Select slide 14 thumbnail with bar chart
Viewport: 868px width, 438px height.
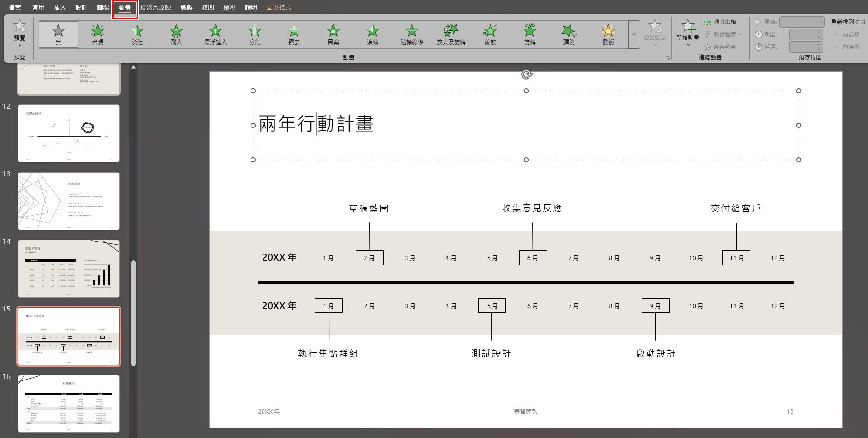(x=69, y=268)
